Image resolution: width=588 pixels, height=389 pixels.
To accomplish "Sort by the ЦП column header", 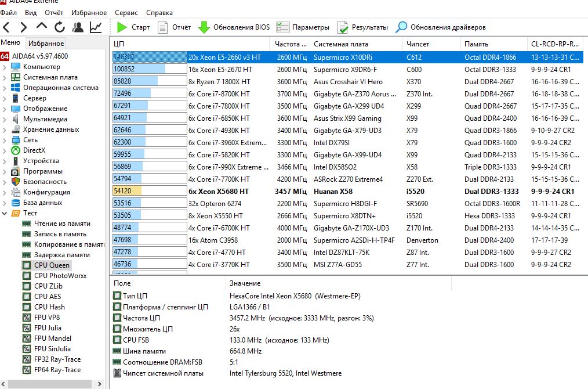I will (x=190, y=44).
